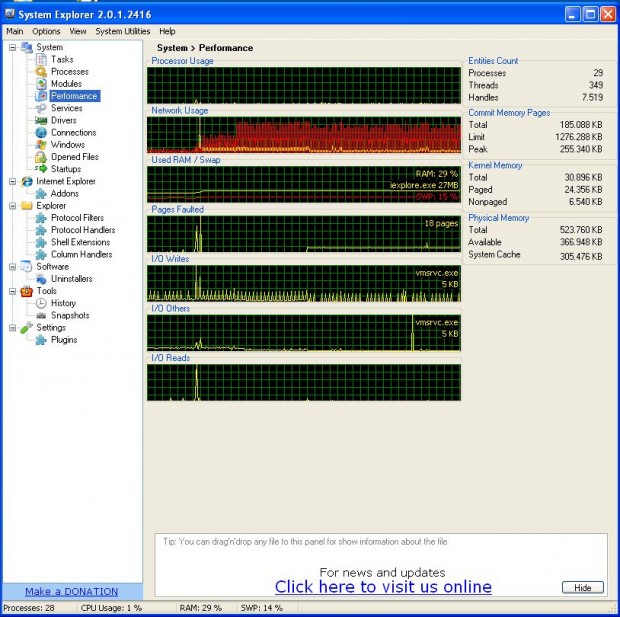620x617 pixels.
Task: Open the Main menu
Action: coord(15,31)
